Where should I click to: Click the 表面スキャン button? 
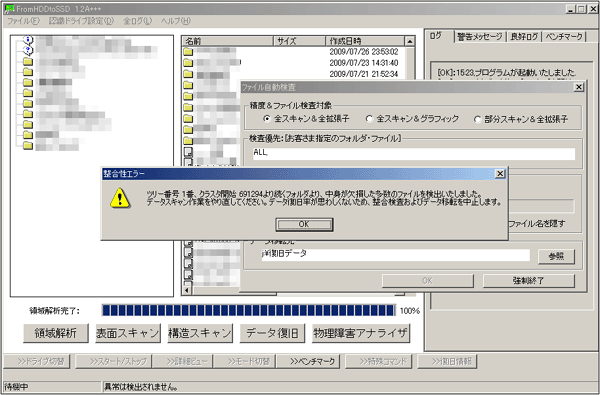[128, 333]
